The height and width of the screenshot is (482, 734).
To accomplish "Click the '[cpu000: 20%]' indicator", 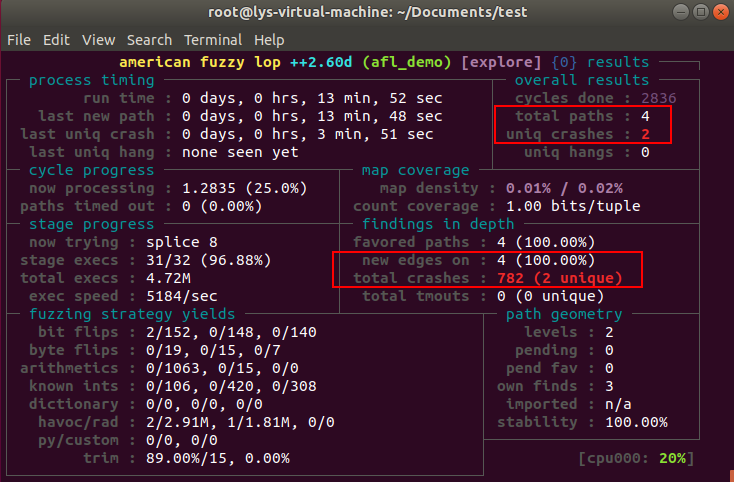I will pos(636,458).
